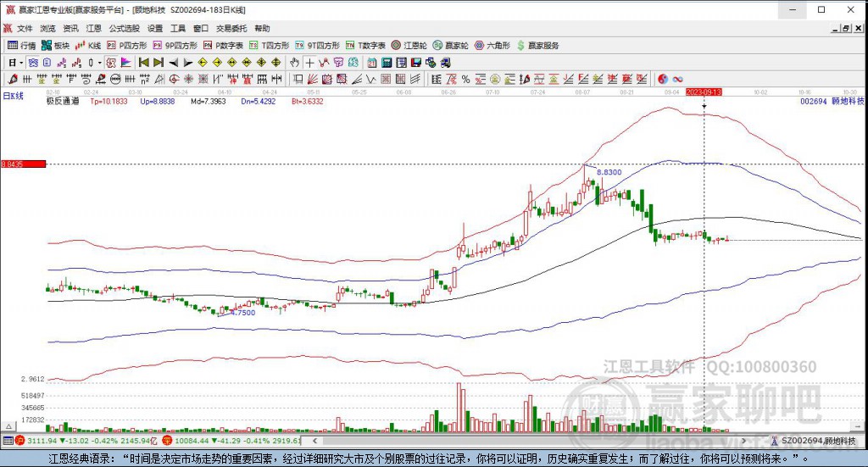The image size is (868, 467).
Task: Toggle the 权 adjusted-price button
Action: [x=111, y=63]
